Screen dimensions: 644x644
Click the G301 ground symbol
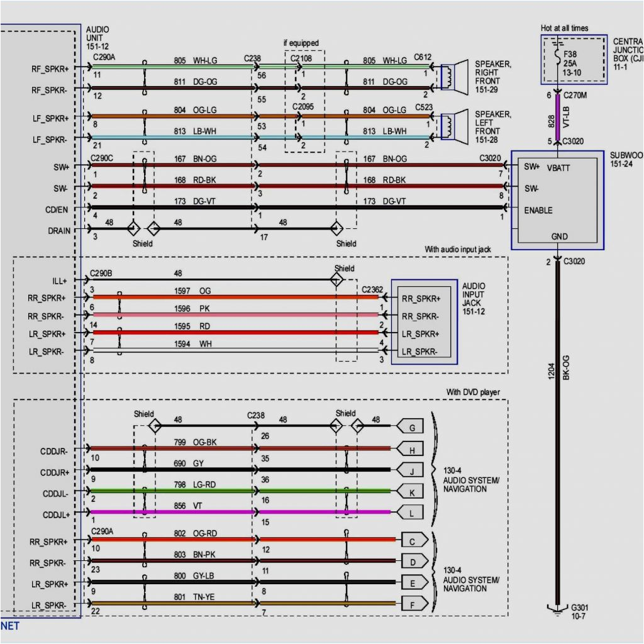557,608
